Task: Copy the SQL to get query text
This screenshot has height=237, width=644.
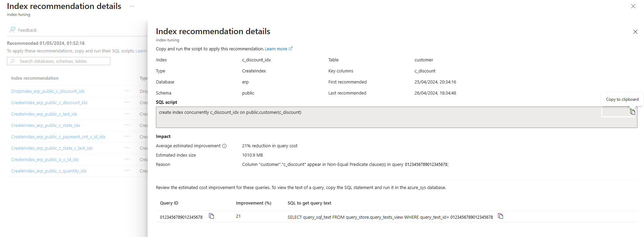Action: [501, 216]
